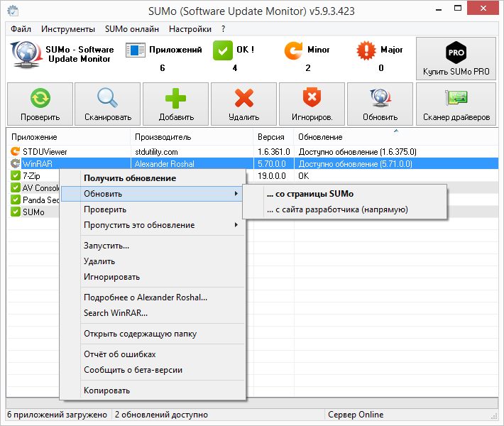Viewport: 504px width, 426px height.
Task: Choose Удалить in the context menu
Action: point(153,261)
